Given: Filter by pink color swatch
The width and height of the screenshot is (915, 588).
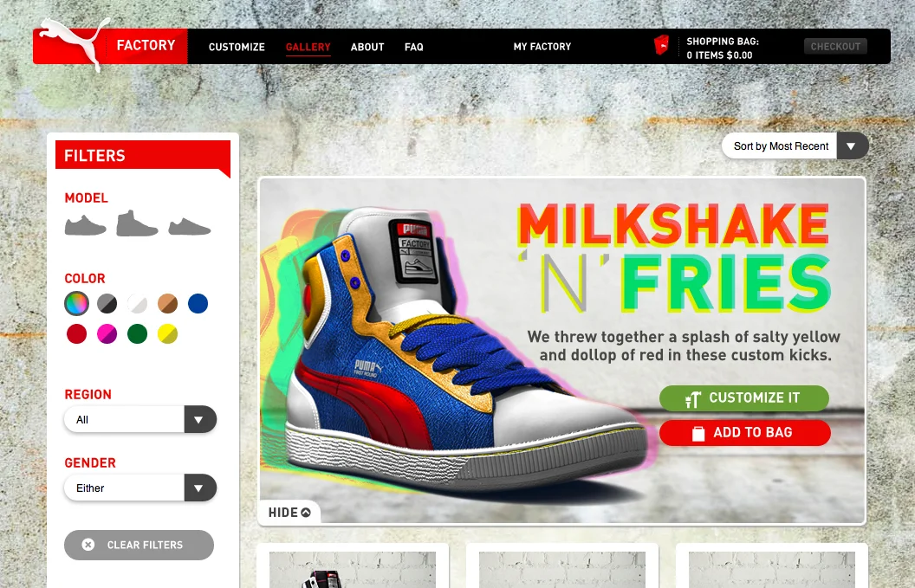Looking at the screenshot, I should [107, 333].
